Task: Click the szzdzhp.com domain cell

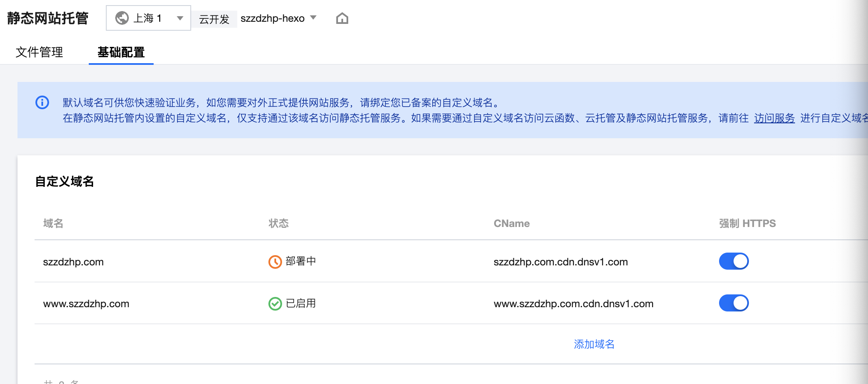Action: click(73, 262)
